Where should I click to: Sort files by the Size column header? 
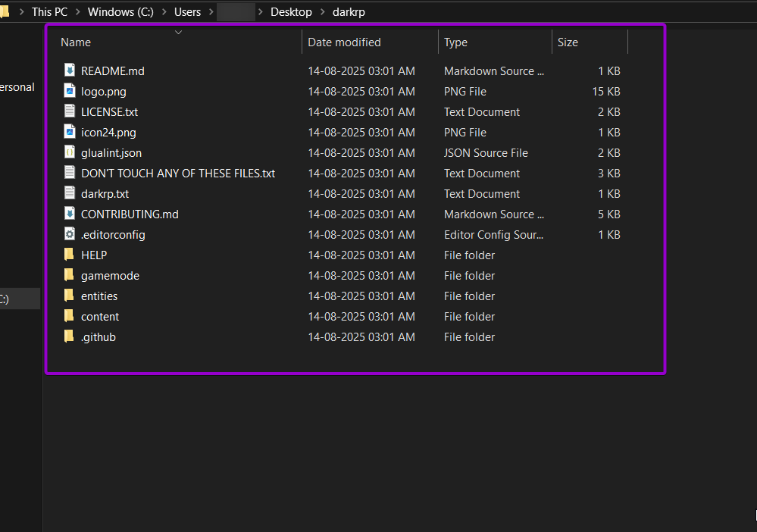[568, 42]
